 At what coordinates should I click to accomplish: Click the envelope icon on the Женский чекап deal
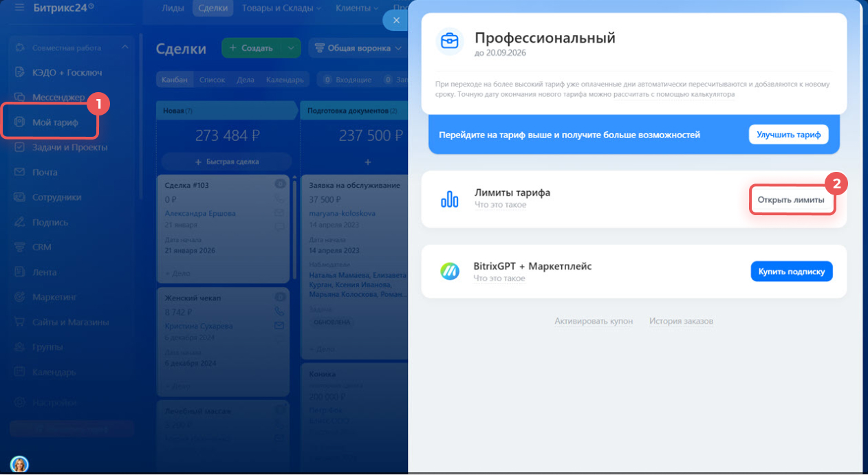tap(279, 326)
